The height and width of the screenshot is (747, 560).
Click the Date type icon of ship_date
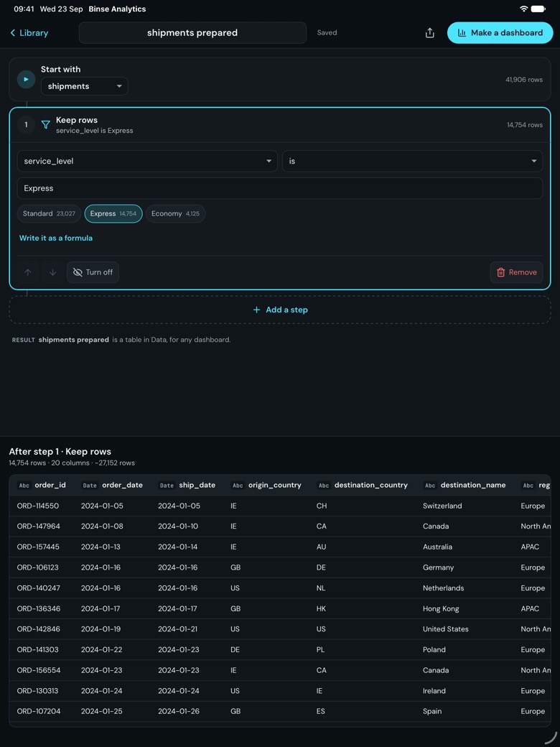(167, 486)
